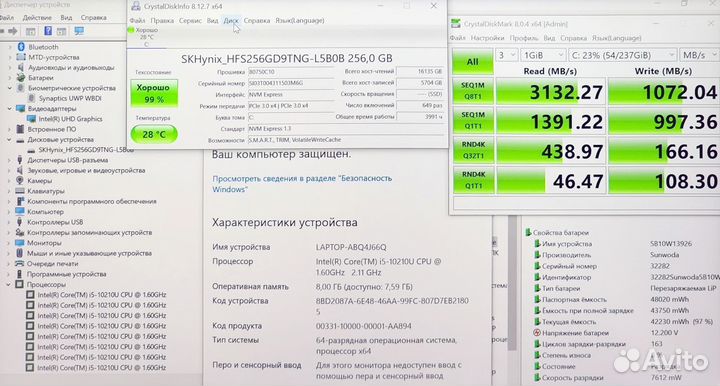Select the Батареи category icon

[21, 78]
